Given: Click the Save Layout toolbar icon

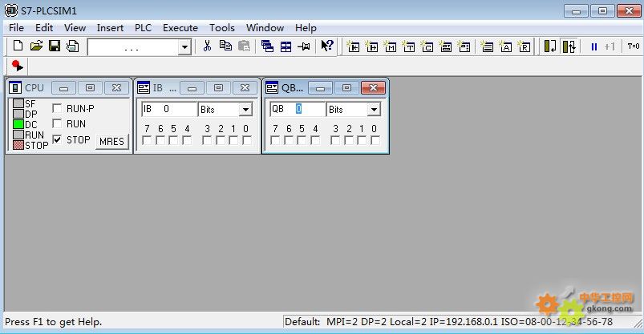Looking at the screenshot, I should click(73, 46).
